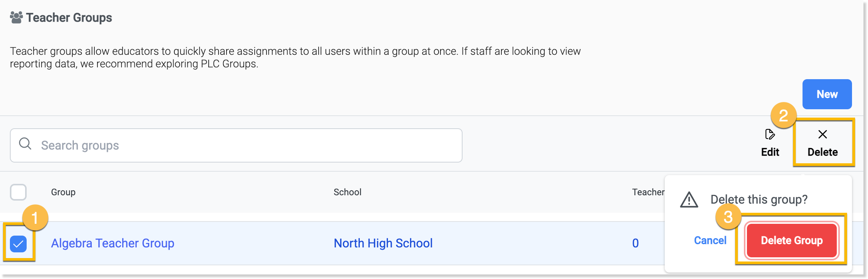The height and width of the screenshot is (279, 868).
Task: Click the Delete X icon in toolbar
Action: tap(822, 134)
